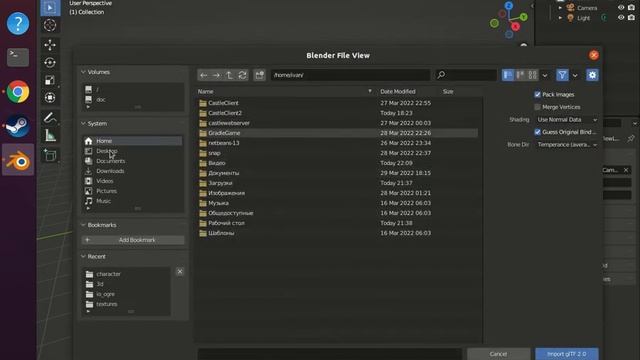Sort files by Date Modified header
The height and width of the screenshot is (360, 640).
click(398, 91)
